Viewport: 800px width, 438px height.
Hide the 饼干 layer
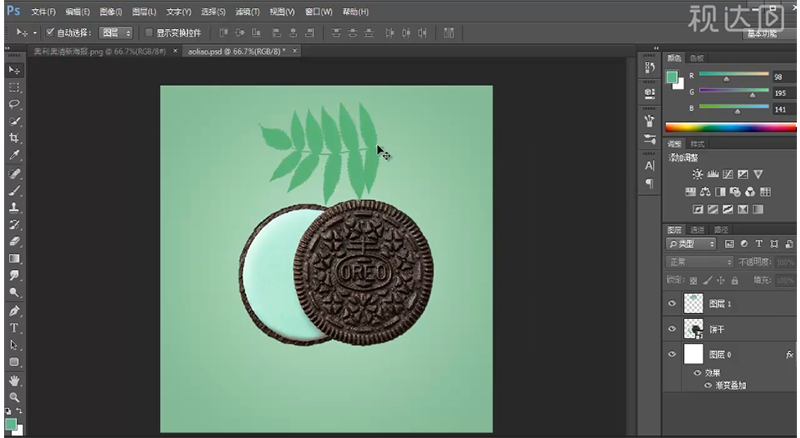coord(672,329)
